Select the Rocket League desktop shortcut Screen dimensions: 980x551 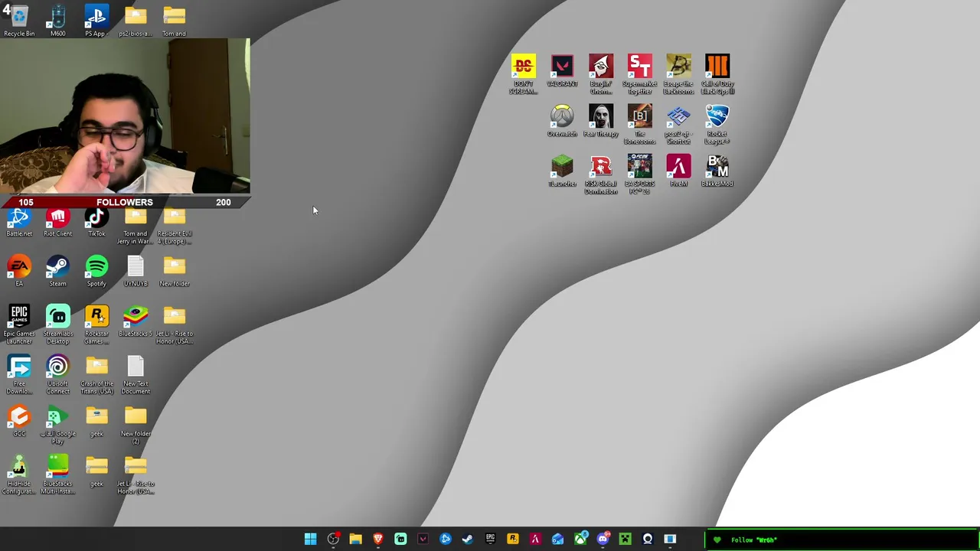click(717, 125)
